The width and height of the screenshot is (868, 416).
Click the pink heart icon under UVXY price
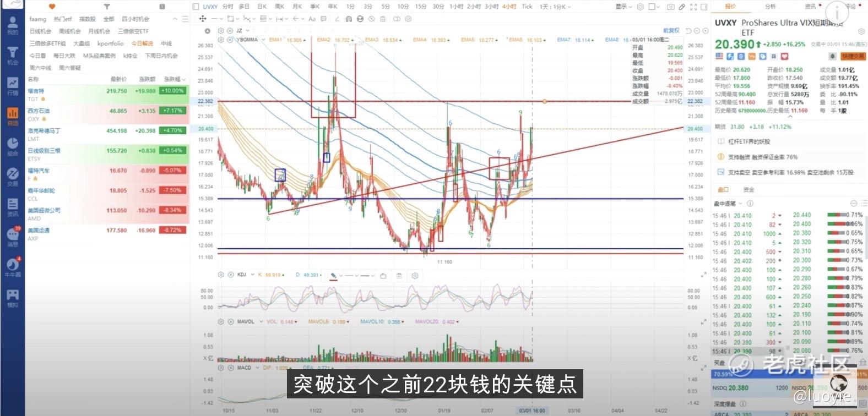point(784,56)
